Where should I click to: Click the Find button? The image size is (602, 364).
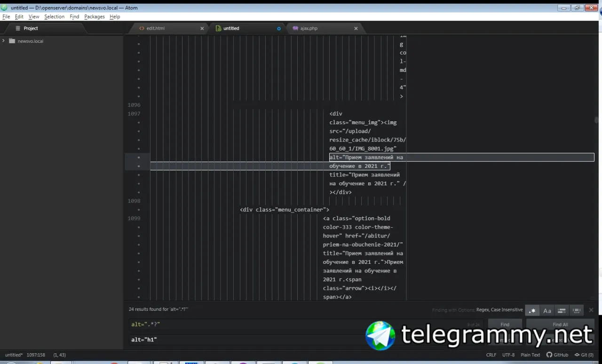[505, 324]
